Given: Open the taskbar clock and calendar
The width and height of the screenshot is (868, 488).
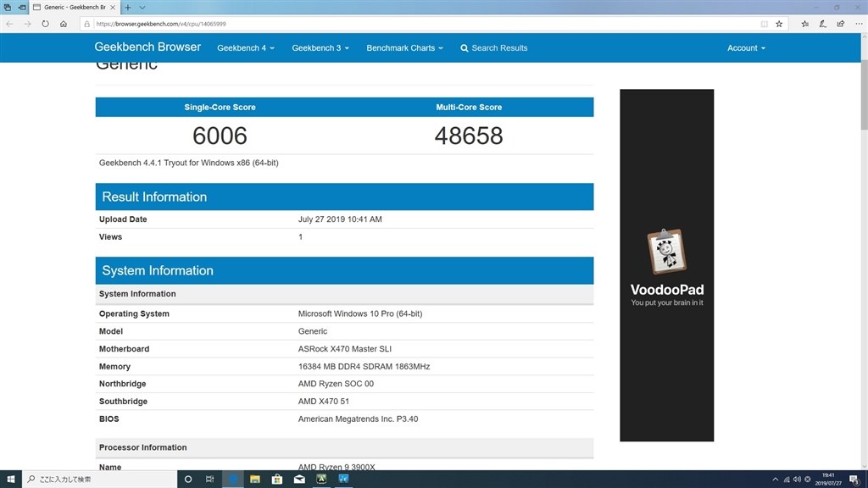Looking at the screenshot, I should pyautogui.click(x=828, y=480).
